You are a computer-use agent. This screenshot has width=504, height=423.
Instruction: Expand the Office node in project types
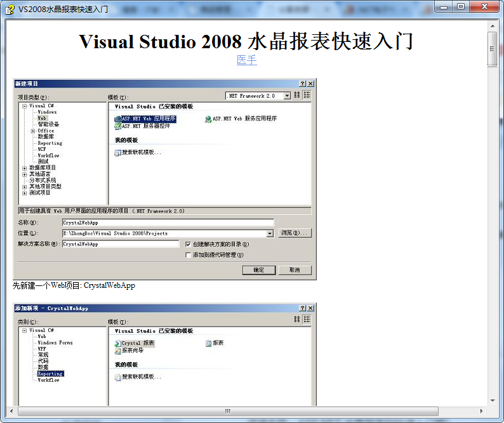(x=33, y=131)
